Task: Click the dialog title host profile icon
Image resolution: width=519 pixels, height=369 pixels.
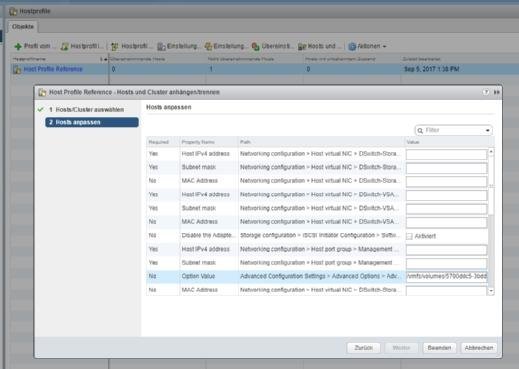Action: point(42,92)
